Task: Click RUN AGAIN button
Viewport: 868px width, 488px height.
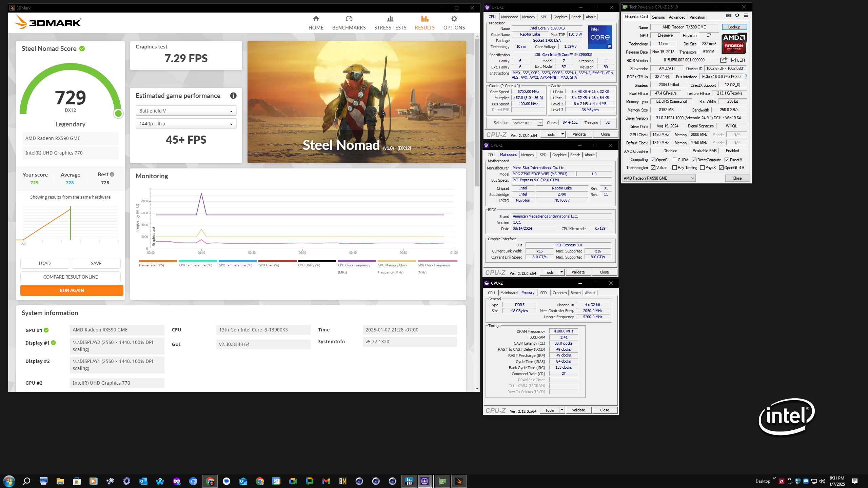Action: coord(72,290)
